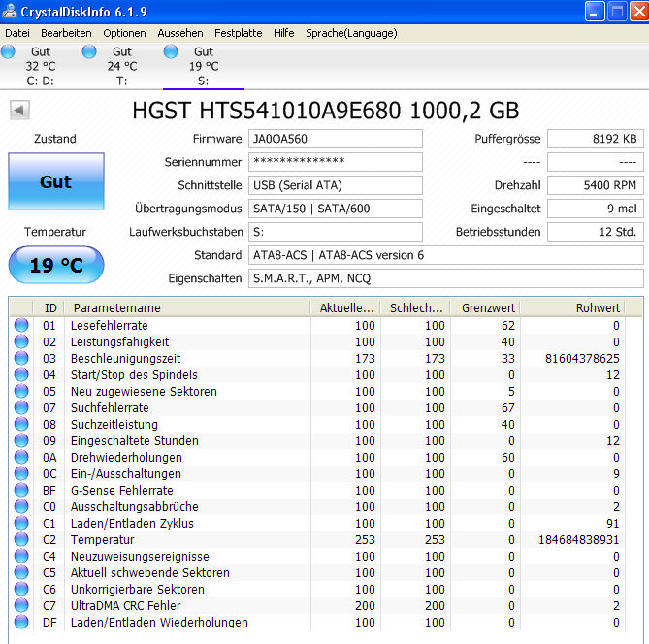Click the Standard field ATA8-ACS
This screenshot has width=649, height=644.
[x=446, y=255]
